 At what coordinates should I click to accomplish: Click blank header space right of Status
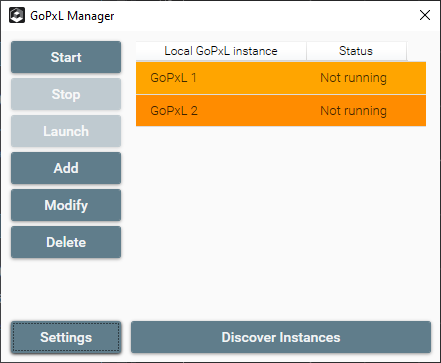point(417,51)
